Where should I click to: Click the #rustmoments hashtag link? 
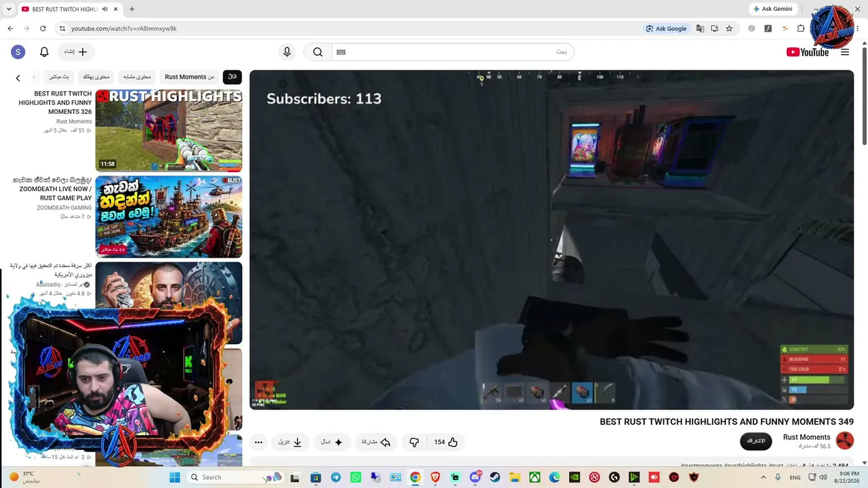(701, 466)
